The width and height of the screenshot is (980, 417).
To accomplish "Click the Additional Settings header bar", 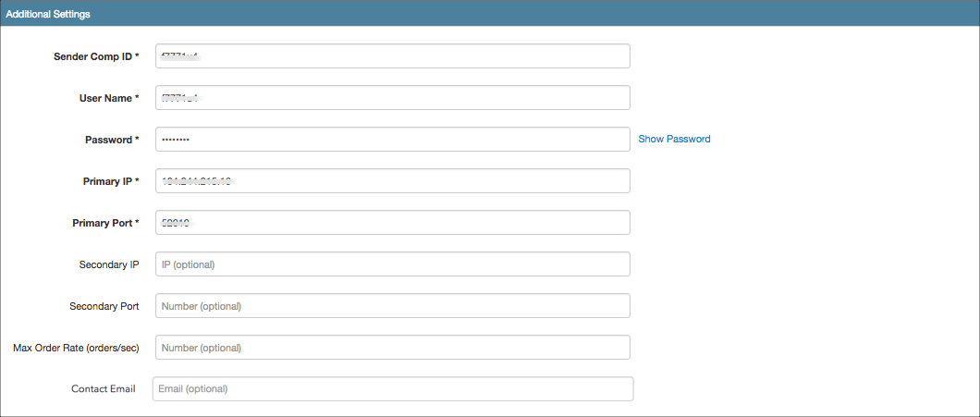I will (490, 14).
